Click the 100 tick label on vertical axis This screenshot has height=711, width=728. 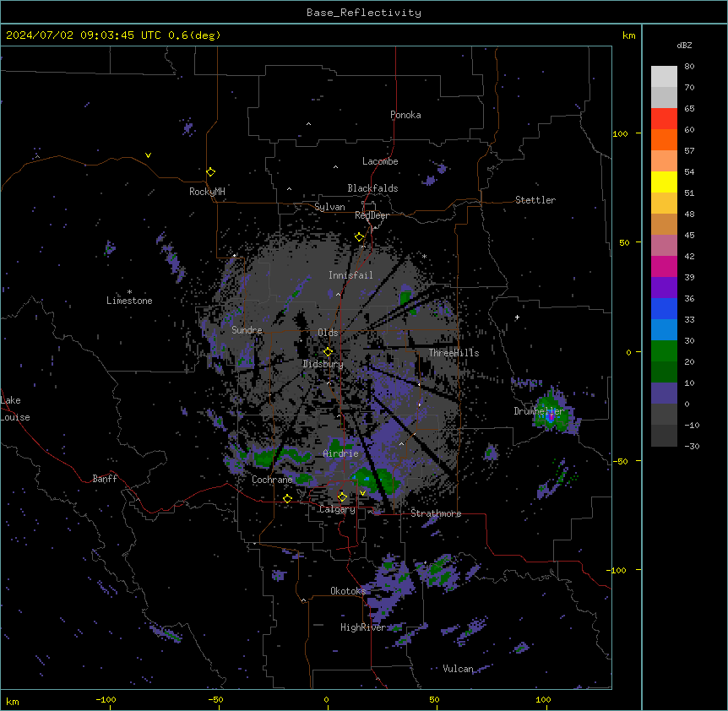pos(620,133)
